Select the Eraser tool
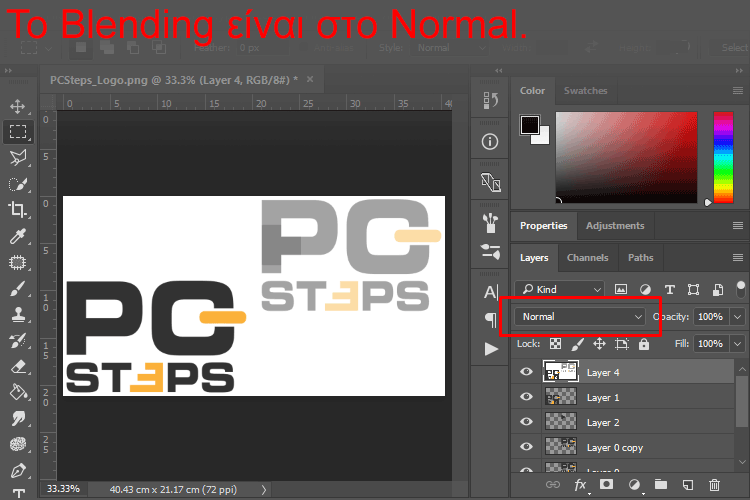 pyautogui.click(x=18, y=367)
